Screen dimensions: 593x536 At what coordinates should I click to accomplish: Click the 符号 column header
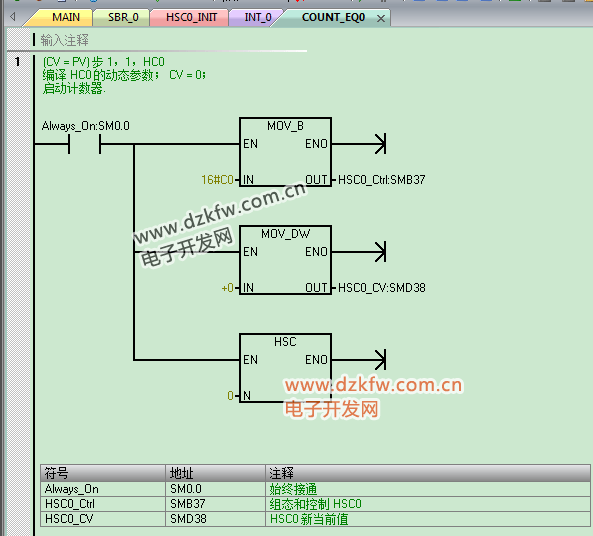[103, 473]
